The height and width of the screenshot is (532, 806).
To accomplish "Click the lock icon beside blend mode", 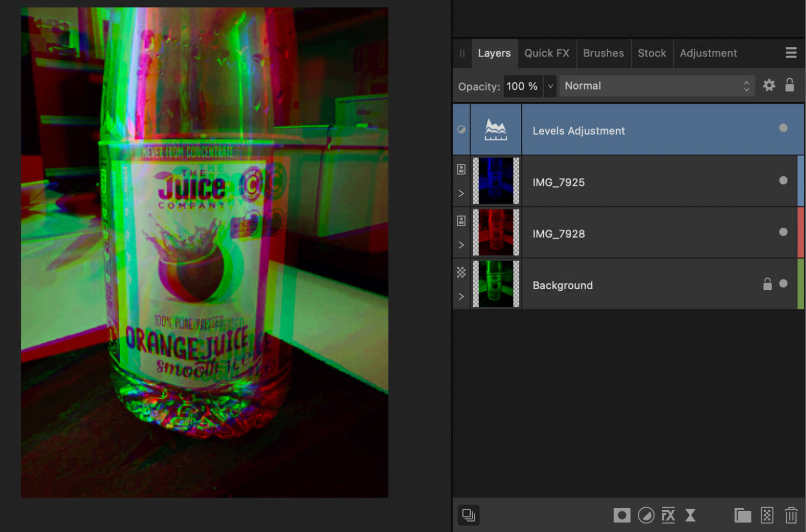I will click(x=789, y=85).
